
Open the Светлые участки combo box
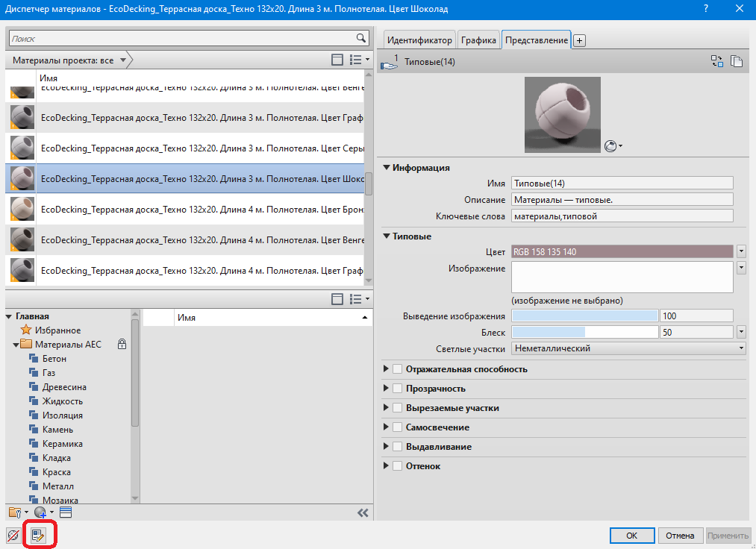coord(628,348)
